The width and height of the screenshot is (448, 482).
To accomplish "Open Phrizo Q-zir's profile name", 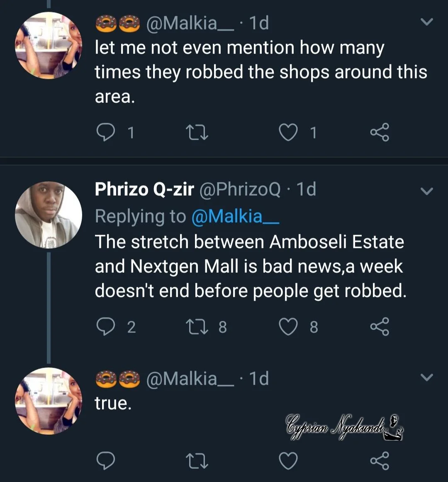I will tap(144, 189).
